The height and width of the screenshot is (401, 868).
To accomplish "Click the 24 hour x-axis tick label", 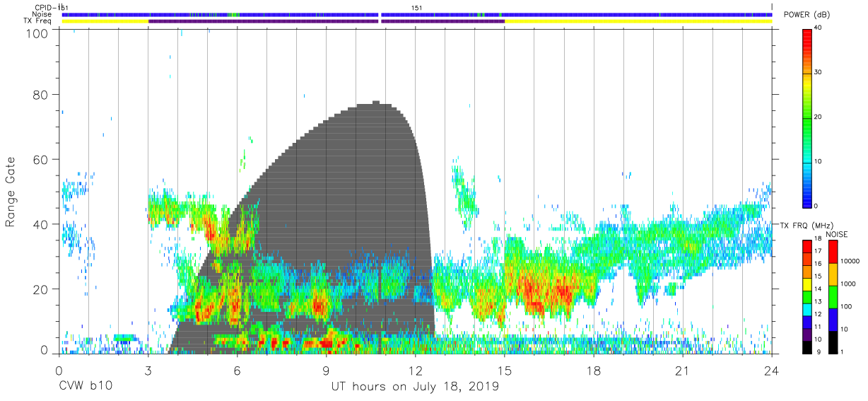I will coord(772,370).
